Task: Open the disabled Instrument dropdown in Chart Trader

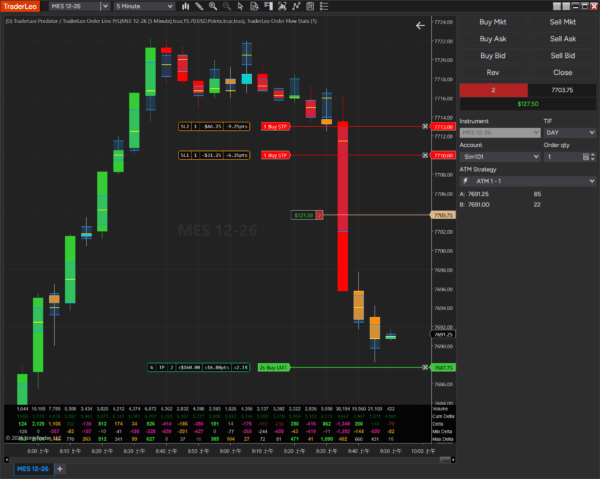Action: tap(500, 133)
